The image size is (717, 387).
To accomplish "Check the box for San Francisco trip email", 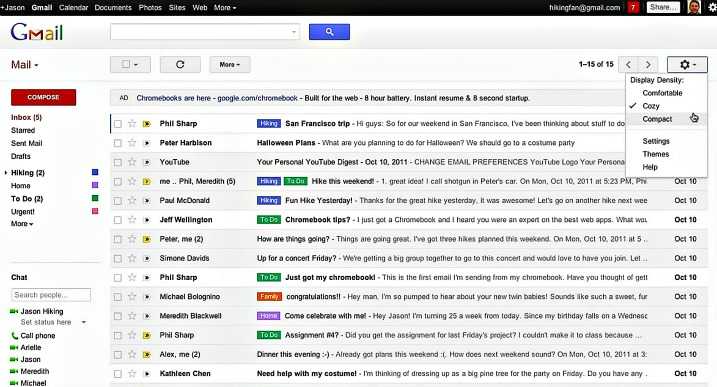I will coord(118,124).
